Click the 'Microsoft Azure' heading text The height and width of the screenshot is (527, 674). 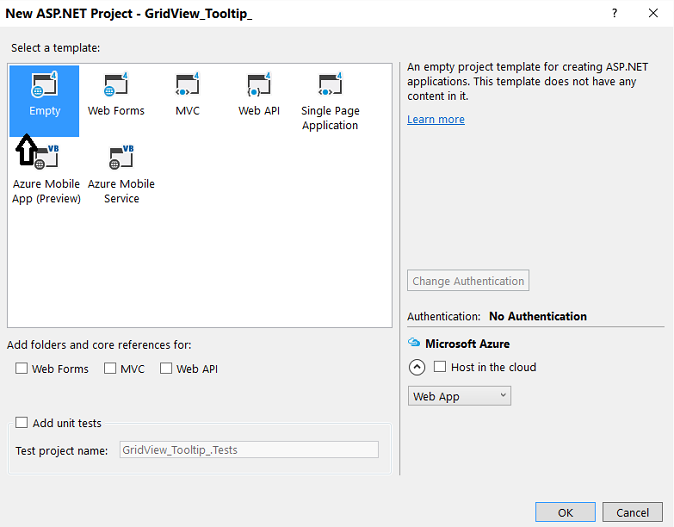click(x=467, y=344)
